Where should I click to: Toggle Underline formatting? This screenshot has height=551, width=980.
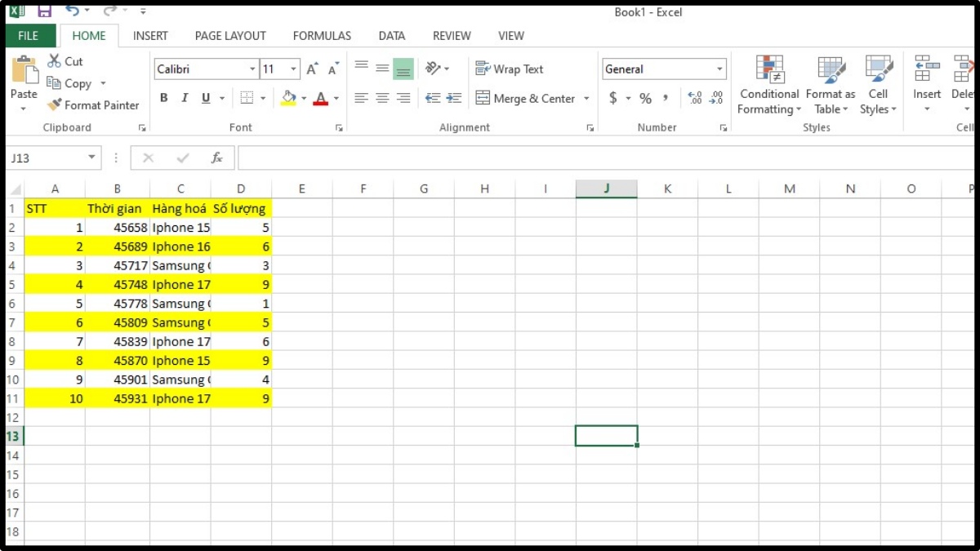click(x=206, y=98)
